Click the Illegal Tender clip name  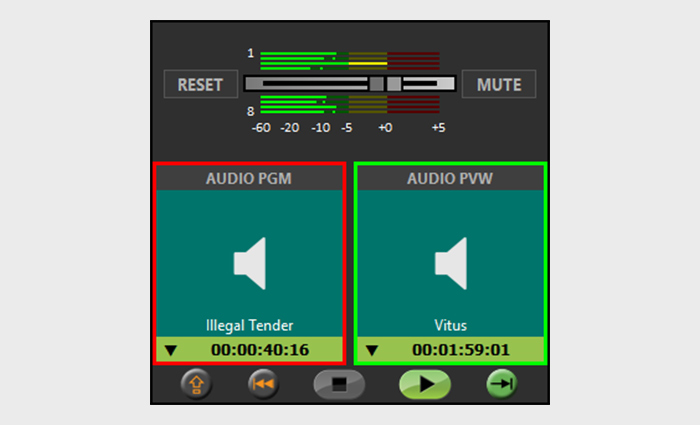click(249, 325)
